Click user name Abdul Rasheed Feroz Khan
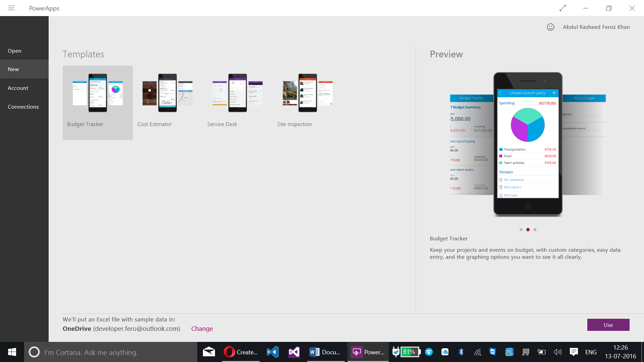644x362 pixels. click(596, 27)
